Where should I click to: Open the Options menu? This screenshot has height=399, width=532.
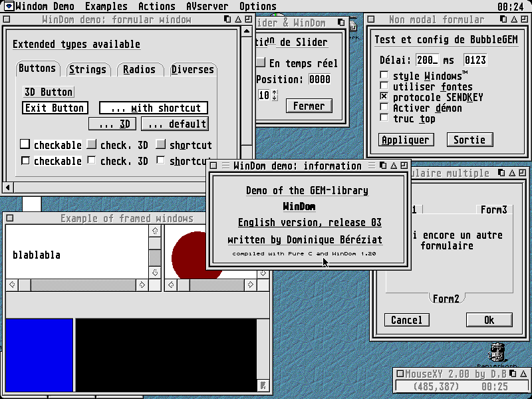(x=257, y=6)
